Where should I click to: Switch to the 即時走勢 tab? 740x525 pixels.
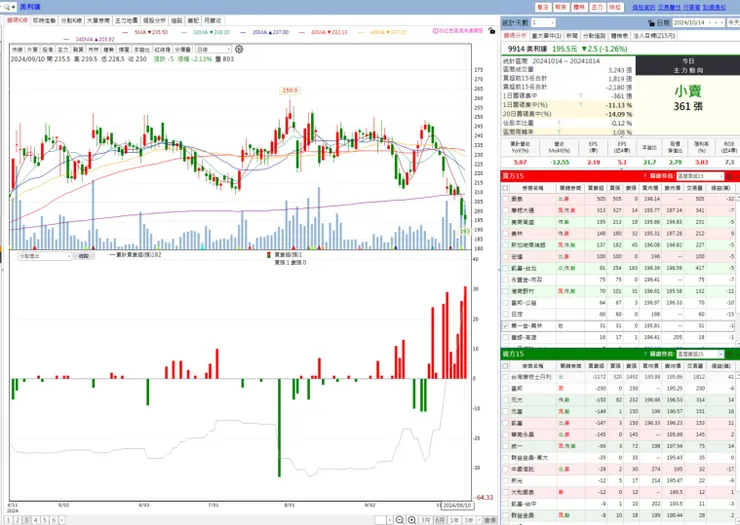pos(44,20)
